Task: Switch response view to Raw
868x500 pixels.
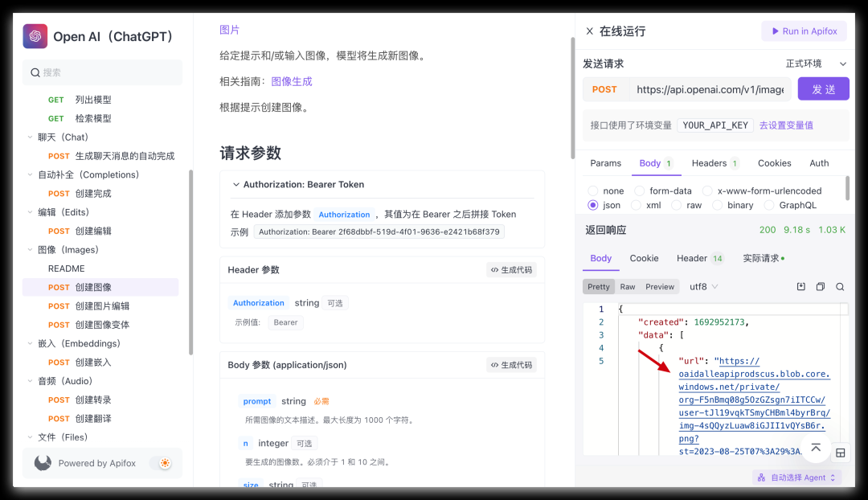Action: (627, 287)
